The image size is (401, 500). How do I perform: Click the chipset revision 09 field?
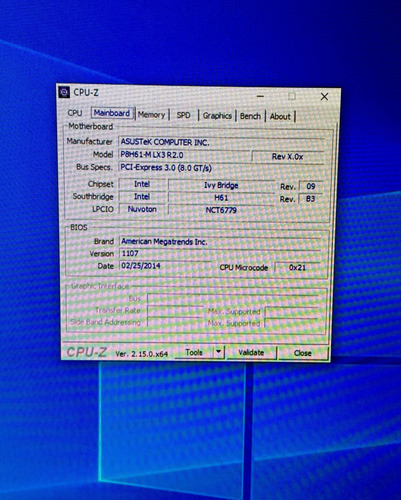pyautogui.click(x=311, y=186)
